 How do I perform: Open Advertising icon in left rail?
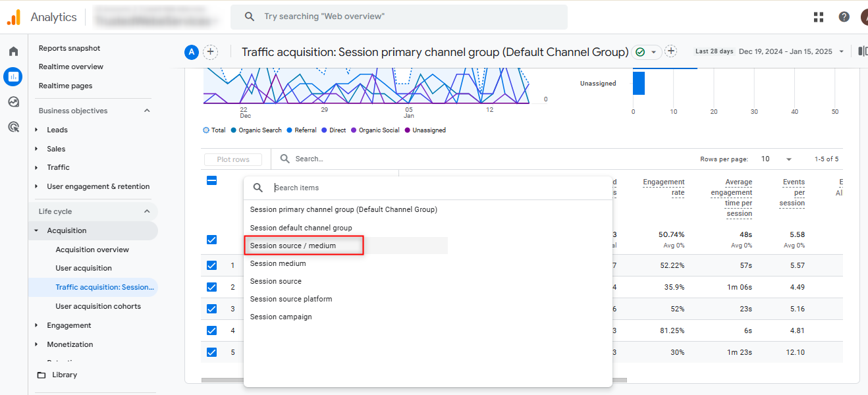click(x=13, y=127)
